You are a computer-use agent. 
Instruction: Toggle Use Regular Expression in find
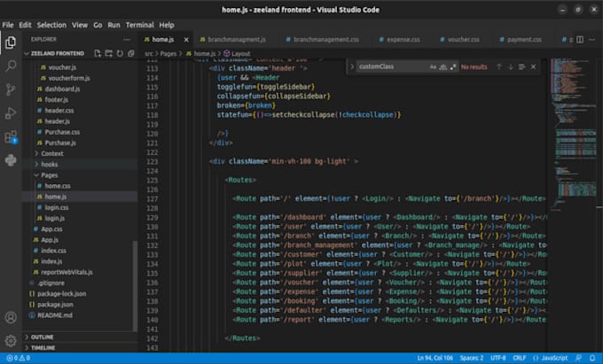(x=453, y=66)
